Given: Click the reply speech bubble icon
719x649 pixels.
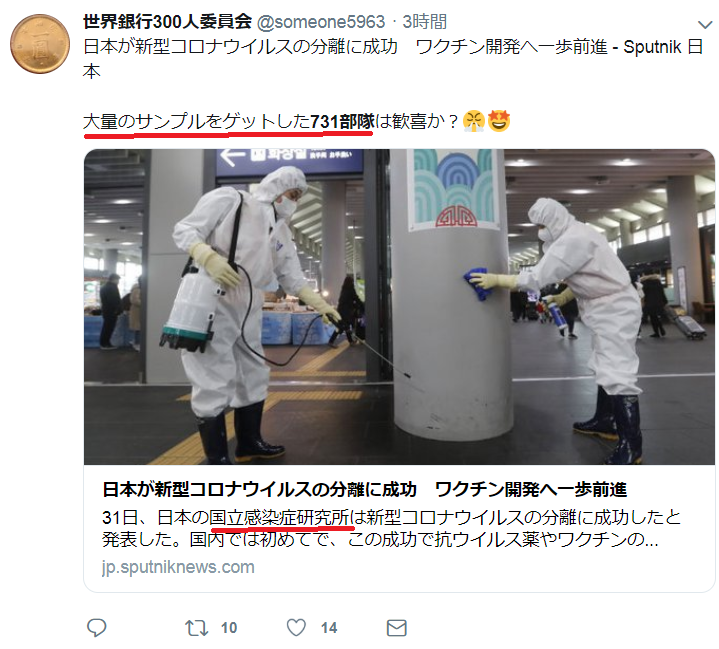Looking at the screenshot, I should click(x=96, y=627).
